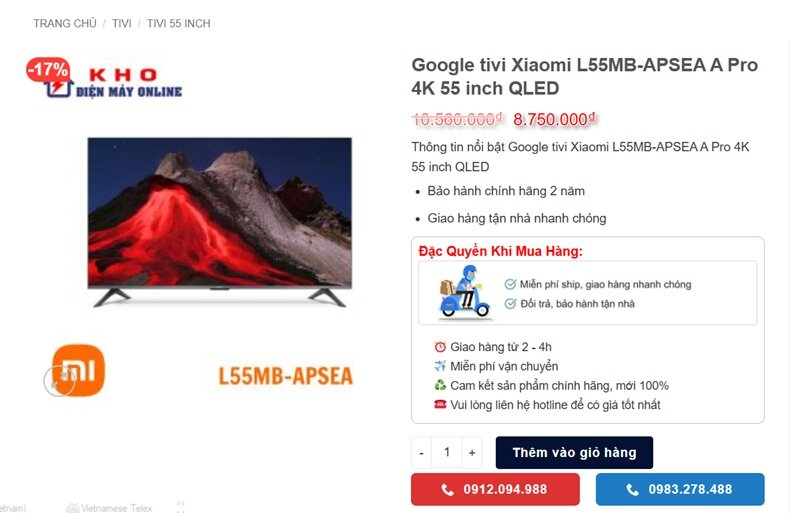Click the Kho Điện Máy Online logo

click(x=114, y=82)
